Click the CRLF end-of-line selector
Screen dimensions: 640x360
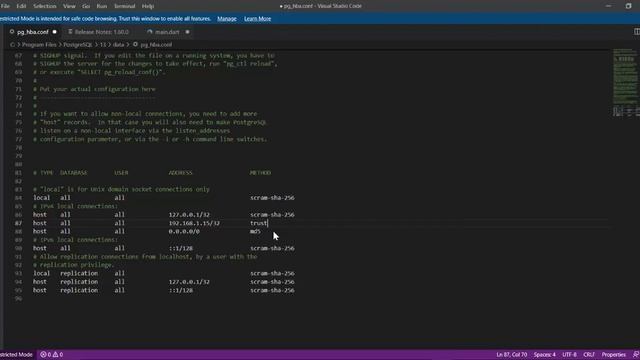click(x=589, y=355)
